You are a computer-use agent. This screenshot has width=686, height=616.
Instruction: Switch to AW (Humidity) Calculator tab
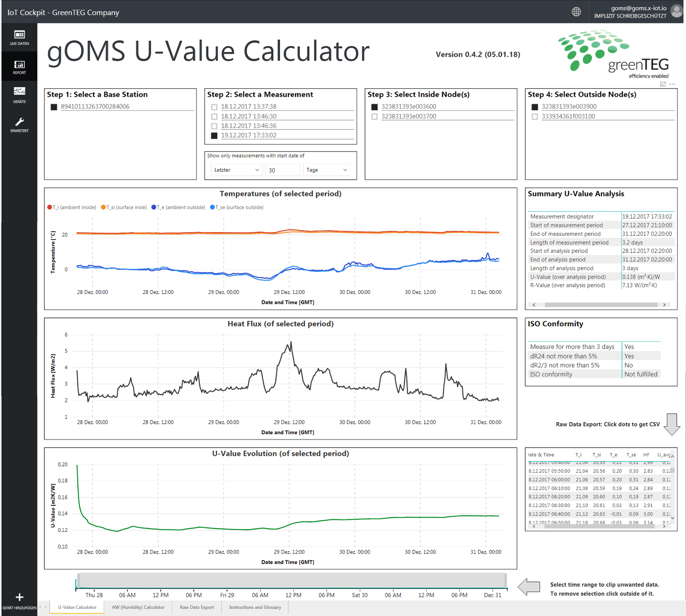tap(138, 607)
